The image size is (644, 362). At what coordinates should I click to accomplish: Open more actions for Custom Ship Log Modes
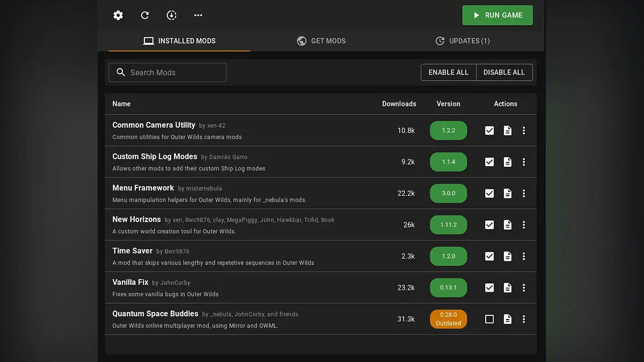(524, 162)
